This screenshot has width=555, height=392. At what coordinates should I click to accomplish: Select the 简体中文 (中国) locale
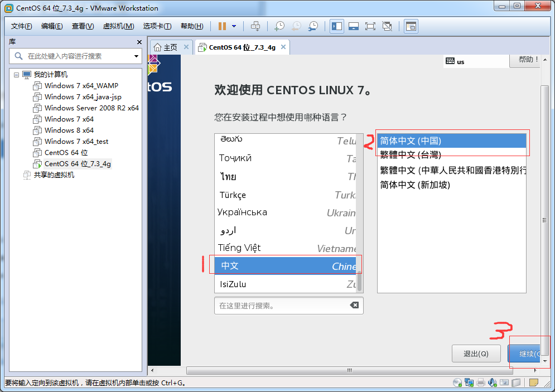pos(452,141)
